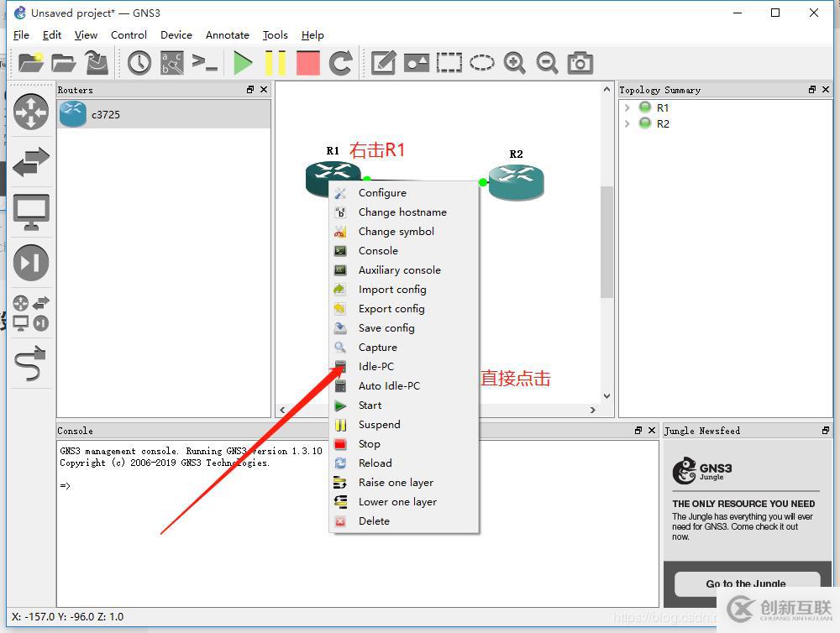This screenshot has height=633, width=840.
Task: Open the Help menu
Action: (312, 34)
